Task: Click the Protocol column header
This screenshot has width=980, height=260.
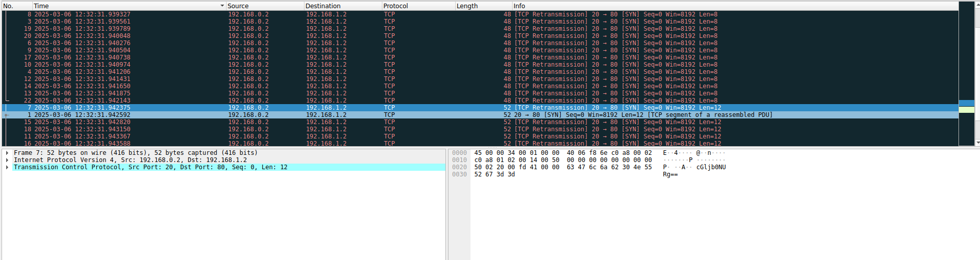Action: (418, 6)
